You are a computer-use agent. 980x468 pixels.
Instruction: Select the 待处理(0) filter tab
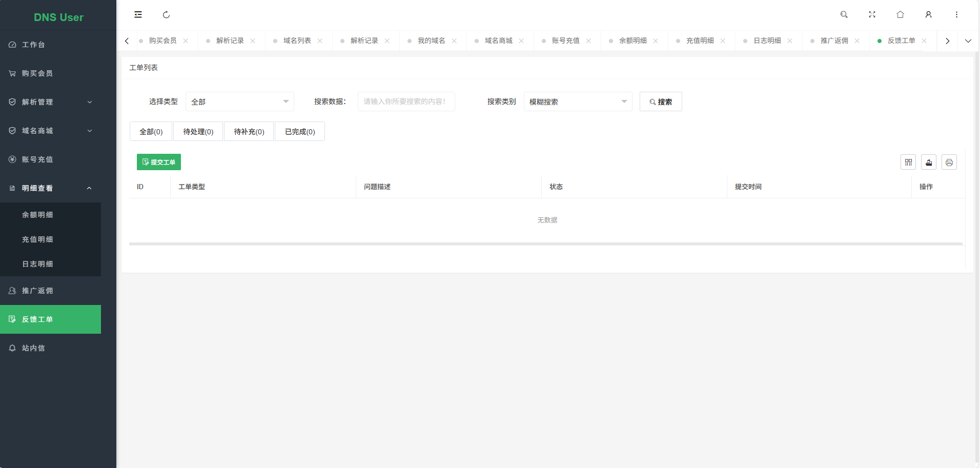[197, 131]
